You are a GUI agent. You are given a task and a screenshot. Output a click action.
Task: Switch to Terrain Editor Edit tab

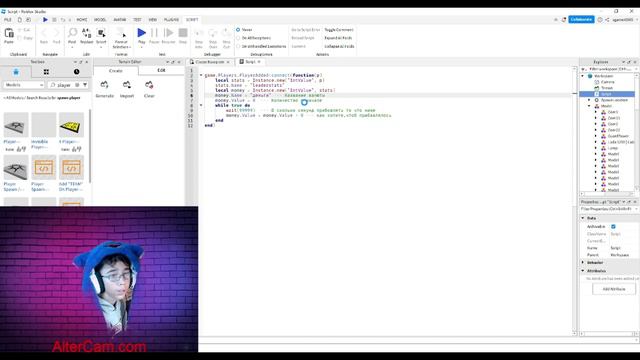pyautogui.click(x=161, y=71)
